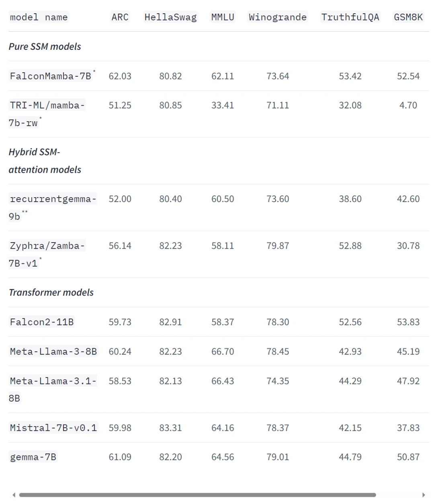Viewport: 434px width, 504px height.
Task: Click the TRI-ML/mamba-7b-rw model name
Action: pos(47,114)
